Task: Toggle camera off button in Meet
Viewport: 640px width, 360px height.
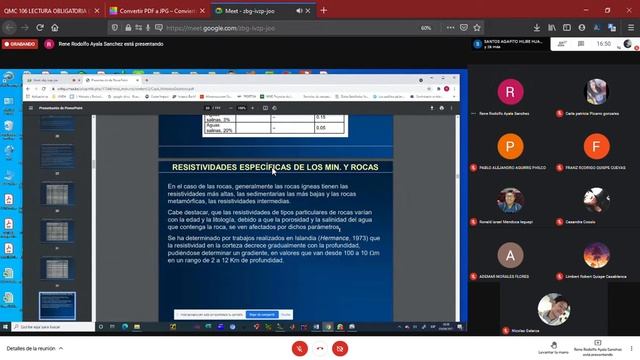Action: point(340,349)
